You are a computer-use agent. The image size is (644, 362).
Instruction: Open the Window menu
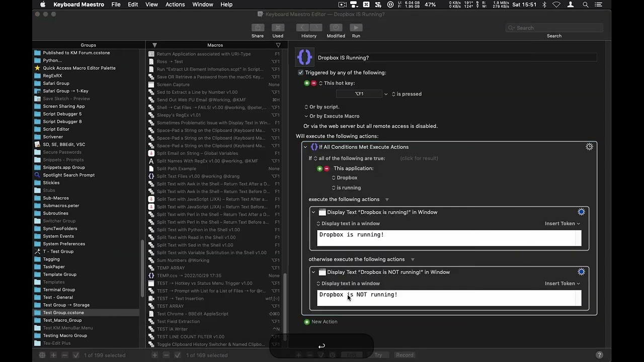[203, 5]
